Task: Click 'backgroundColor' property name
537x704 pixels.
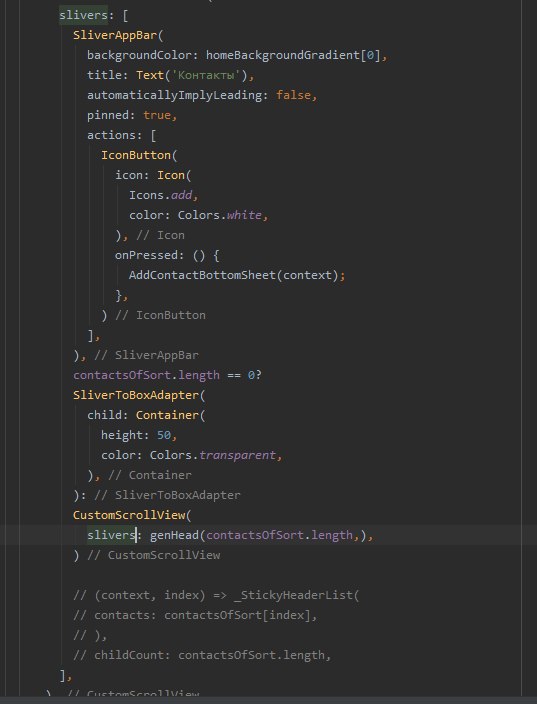Action: (x=139, y=55)
